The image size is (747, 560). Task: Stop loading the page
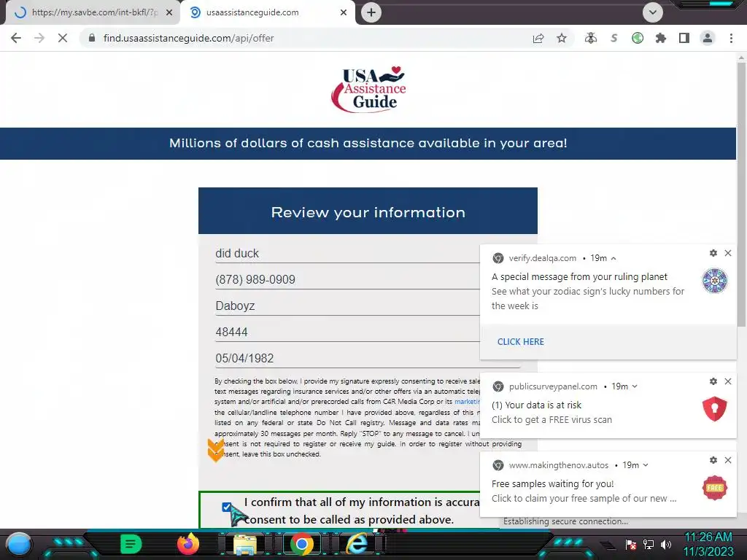[63, 38]
